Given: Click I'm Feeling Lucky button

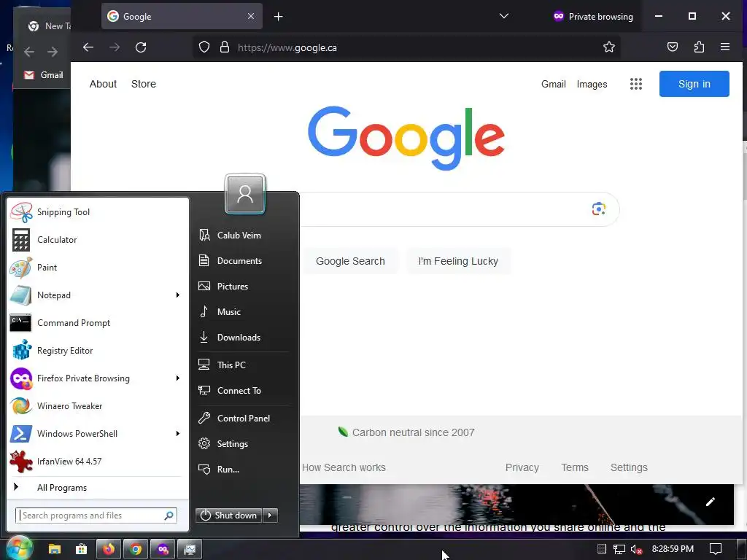Looking at the screenshot, I should click(458, 261).
